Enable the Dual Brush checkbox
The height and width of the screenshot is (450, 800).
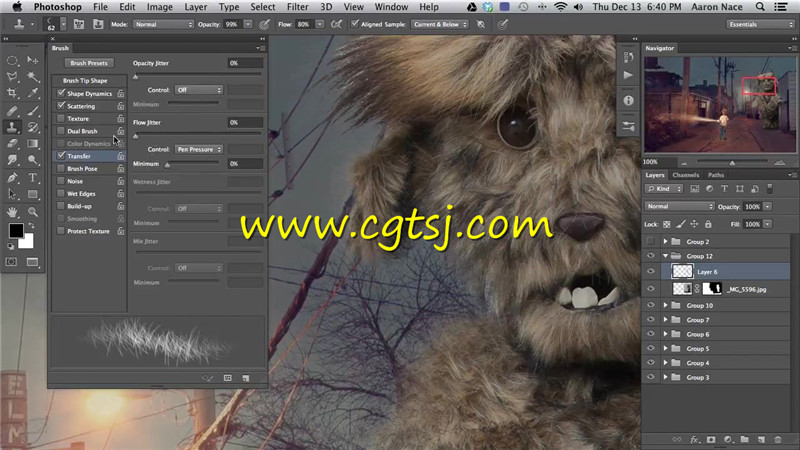click(x=61, y=131)
